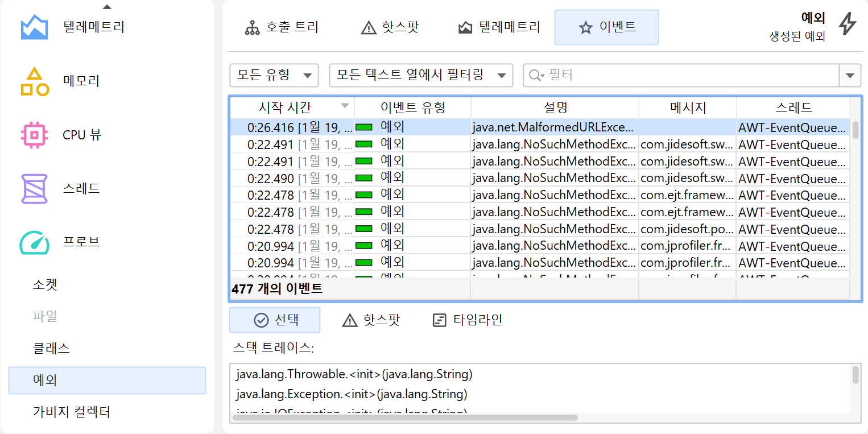Expand the 모든 텍스트 열에서 필터링 dropdown

point(421,75)
